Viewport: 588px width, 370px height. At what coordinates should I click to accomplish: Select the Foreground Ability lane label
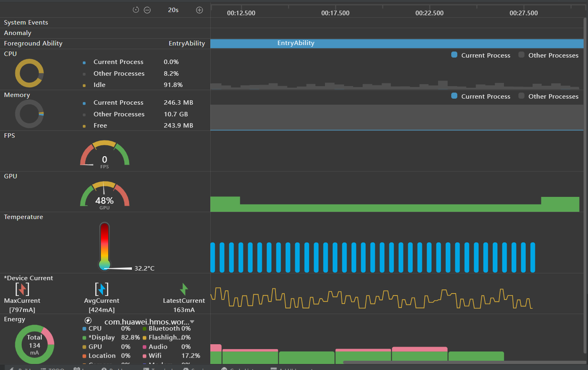[33, 43]
